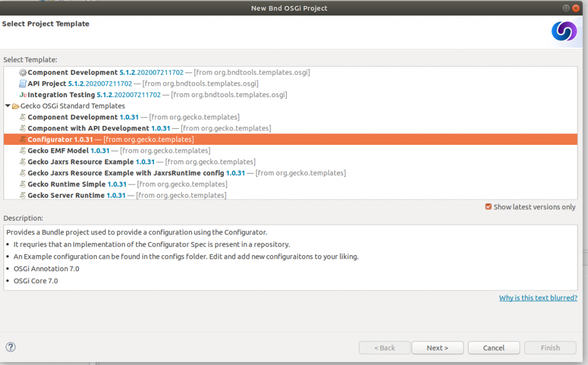The height and width of the screenshot is (365, 588).
Task: Click the 'It requries that an Implementation' bullet
Action: 152,244
